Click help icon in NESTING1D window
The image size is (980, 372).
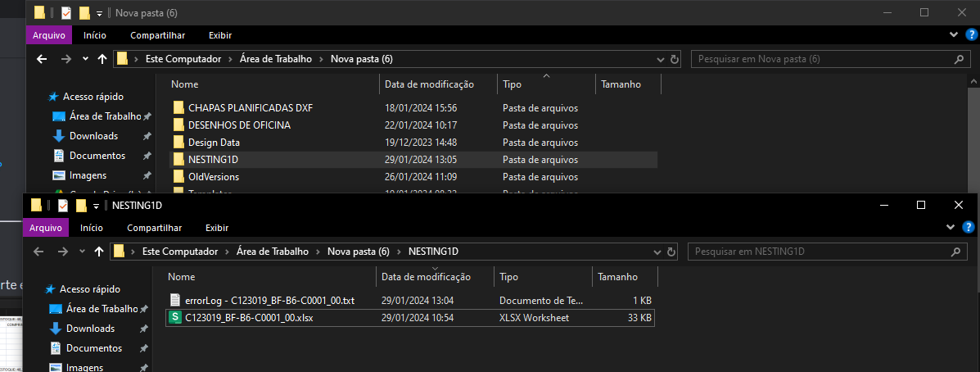tap(968, 227)
